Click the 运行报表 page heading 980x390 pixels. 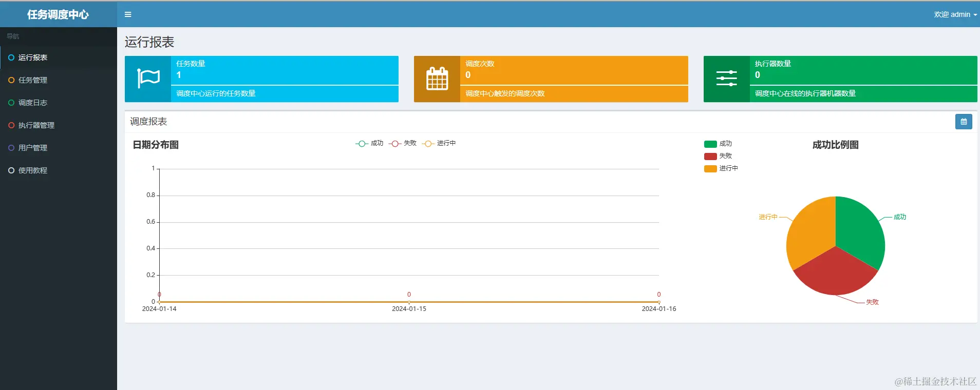[149, 42]
